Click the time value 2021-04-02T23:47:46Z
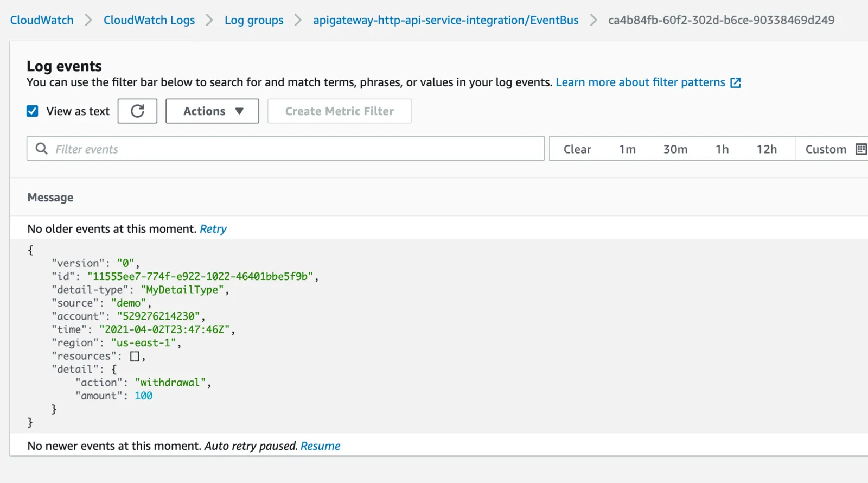 click(164, 329)
